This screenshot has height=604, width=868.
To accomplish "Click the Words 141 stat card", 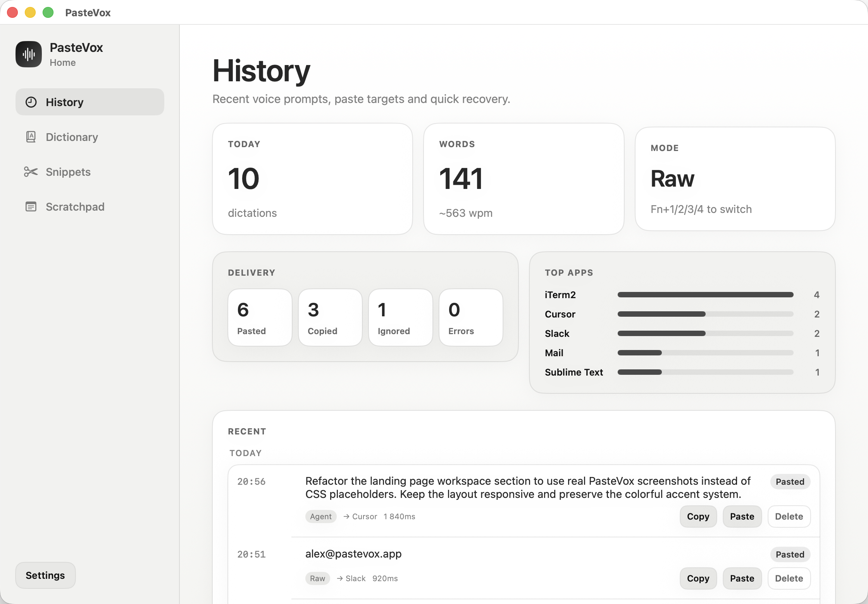I will [x=524, y=179].
